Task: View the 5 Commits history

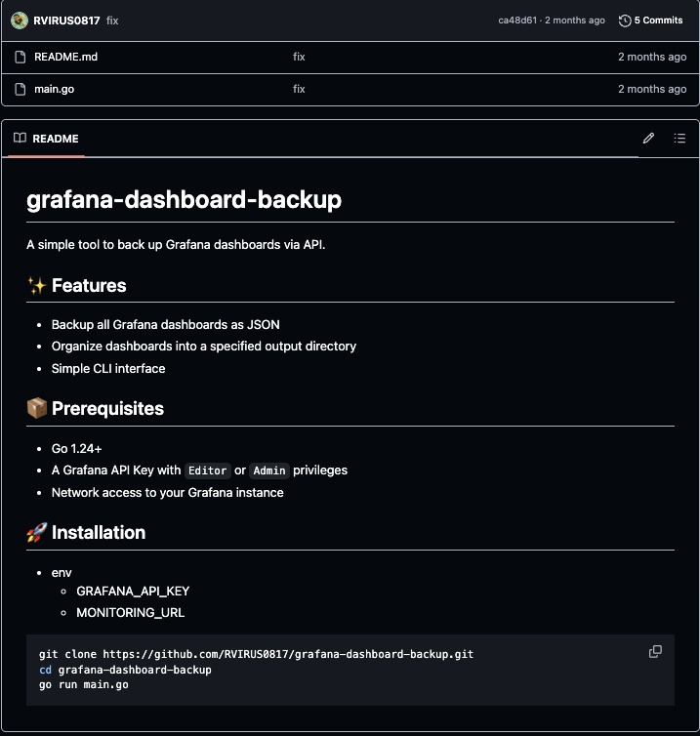Action: [651, 20]
